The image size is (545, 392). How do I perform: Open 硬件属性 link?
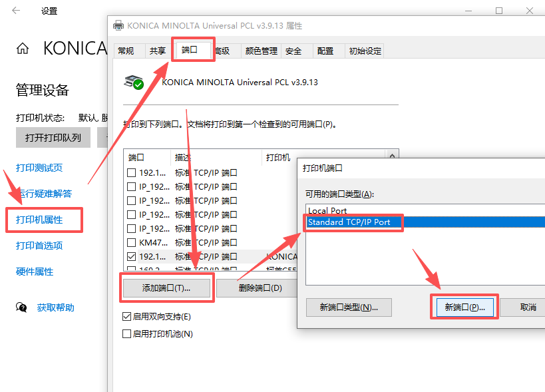point(35,272)
